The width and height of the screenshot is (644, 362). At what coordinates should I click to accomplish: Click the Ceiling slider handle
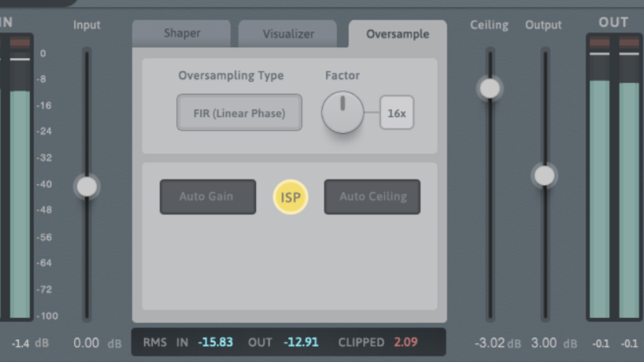[490, 88]
